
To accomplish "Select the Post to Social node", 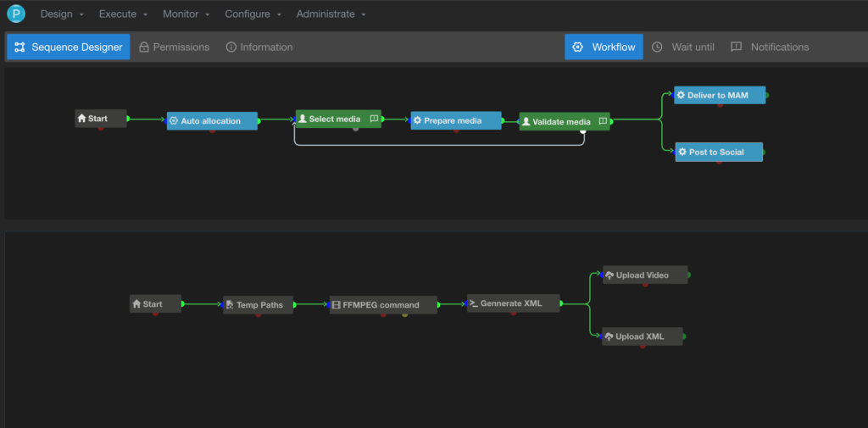I will click(719, 153).
